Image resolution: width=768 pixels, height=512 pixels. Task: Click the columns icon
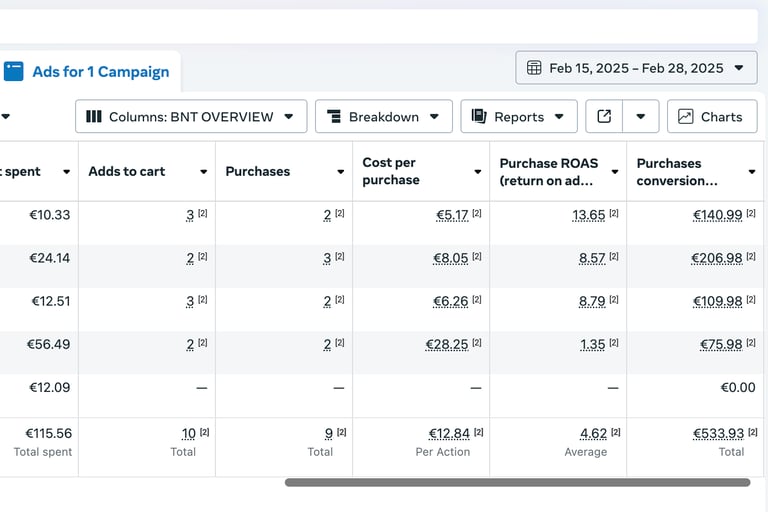click(x=94, y=117)
